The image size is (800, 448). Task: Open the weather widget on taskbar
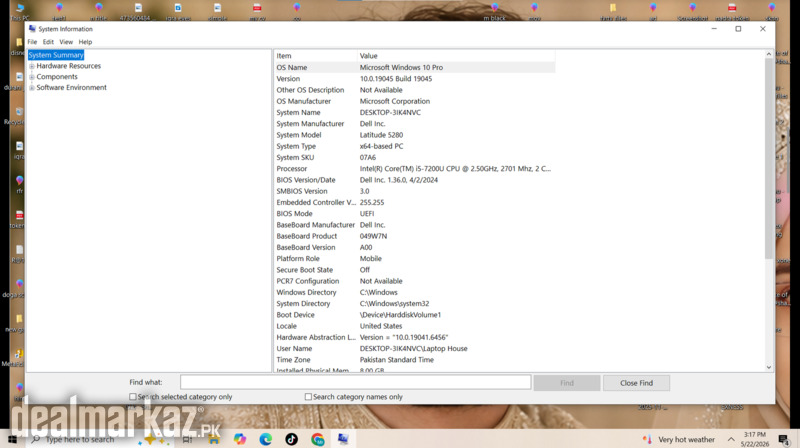point(679,439)
